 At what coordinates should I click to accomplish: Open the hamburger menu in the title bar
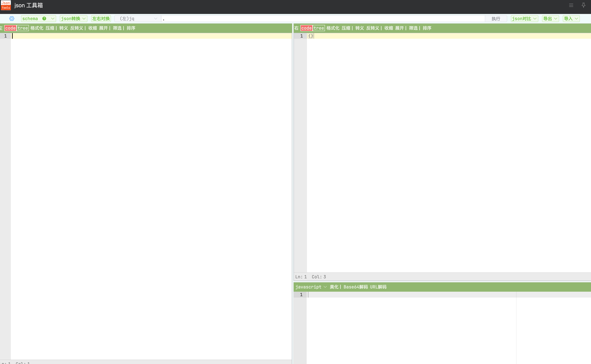tap(571, 5)
